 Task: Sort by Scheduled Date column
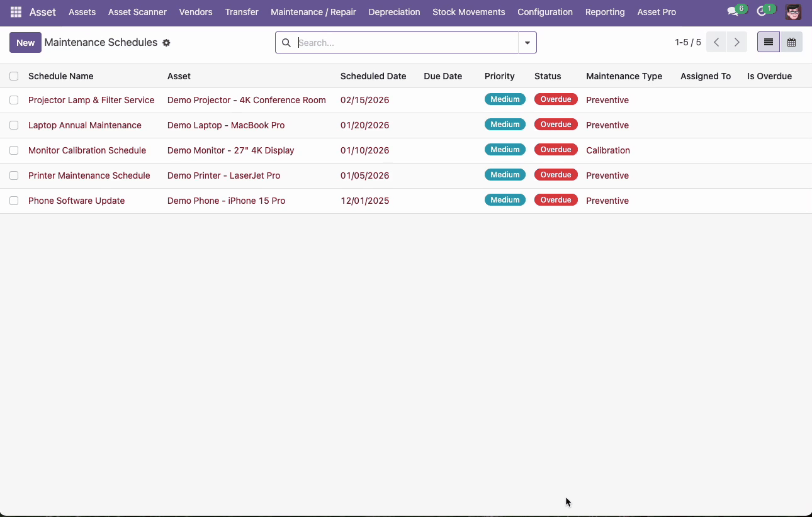tap(373, 76)
